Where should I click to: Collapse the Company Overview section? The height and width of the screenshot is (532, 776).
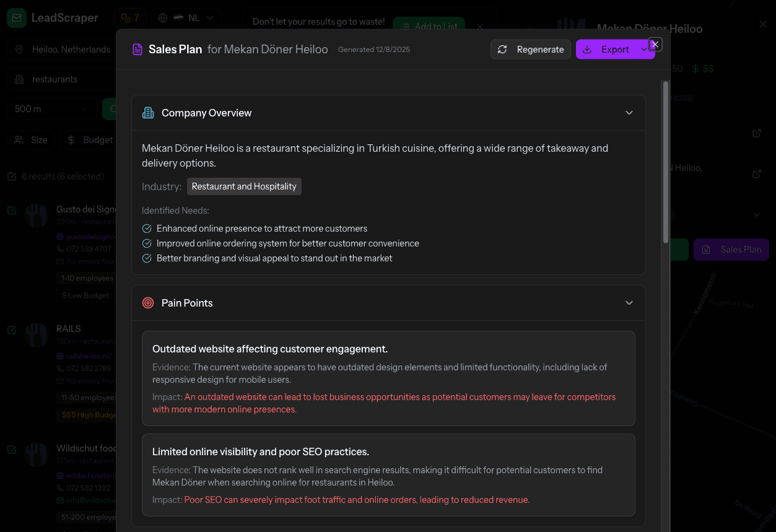coord(629,113)
